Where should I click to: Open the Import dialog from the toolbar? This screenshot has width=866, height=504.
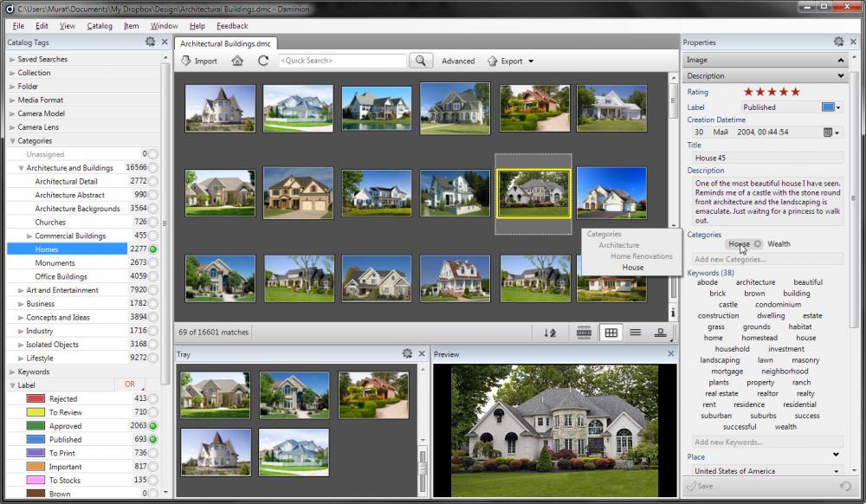click(x=197, y=61)
